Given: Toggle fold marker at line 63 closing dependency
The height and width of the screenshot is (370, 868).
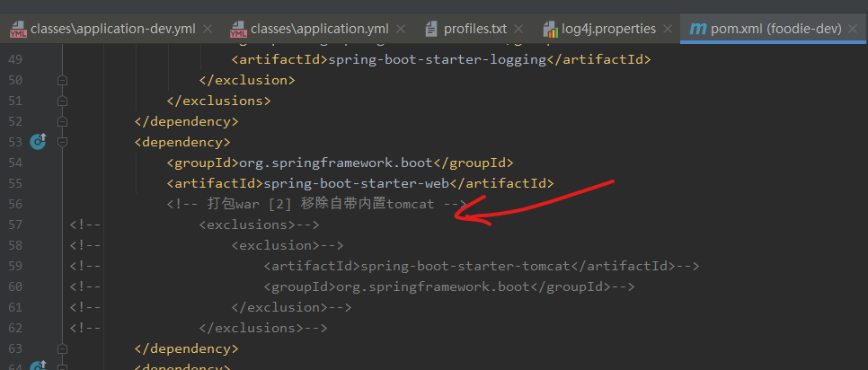Looking at the screenshot, I should click(62, 348).
